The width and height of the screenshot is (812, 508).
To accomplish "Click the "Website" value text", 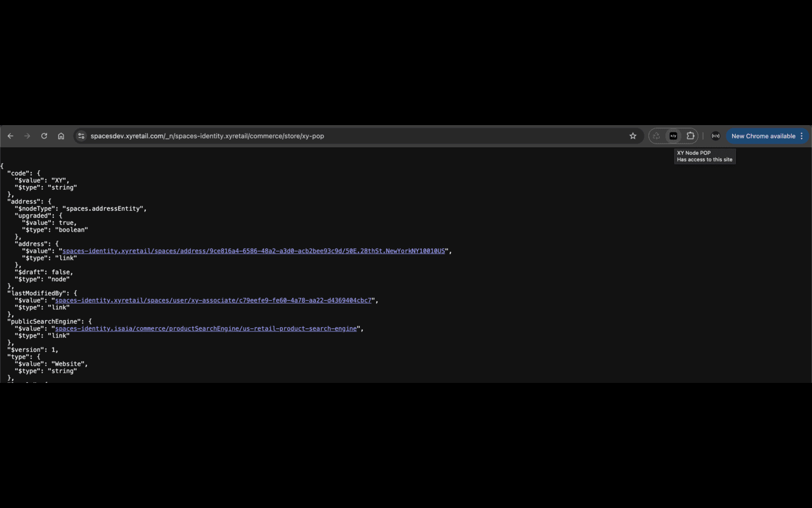I will pos(68,364).
